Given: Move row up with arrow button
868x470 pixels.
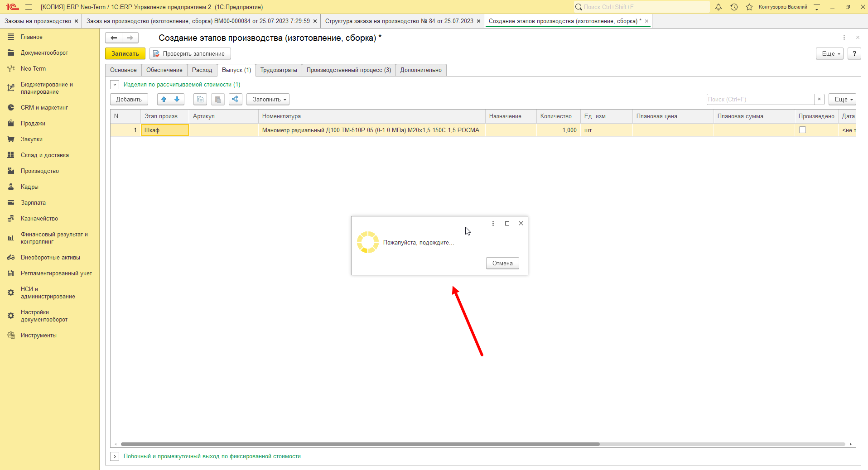Looking at the screenshot, I should [x=164, y=99].
